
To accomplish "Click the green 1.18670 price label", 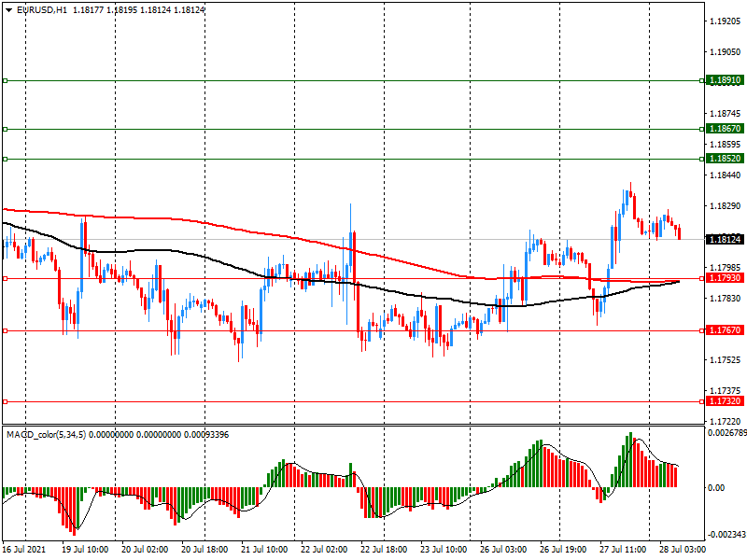I will [725, 129].
